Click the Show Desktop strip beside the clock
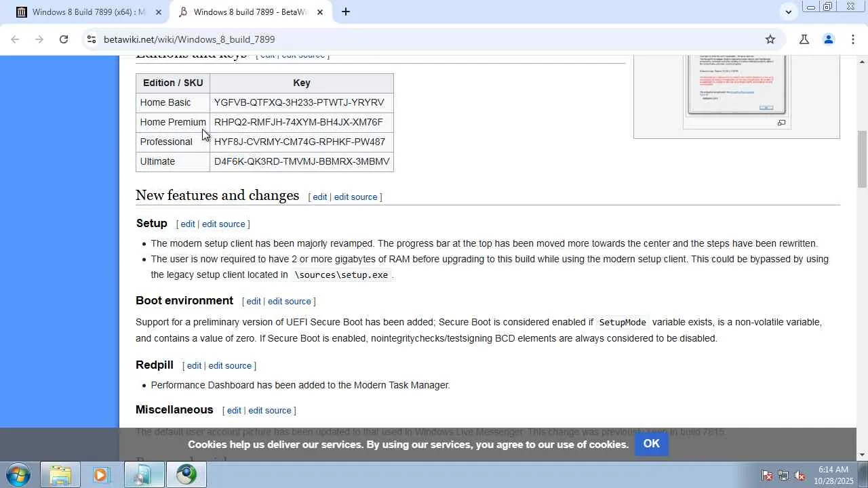Image resolution: width=868 pixels, height=488 pixels. 863,475
